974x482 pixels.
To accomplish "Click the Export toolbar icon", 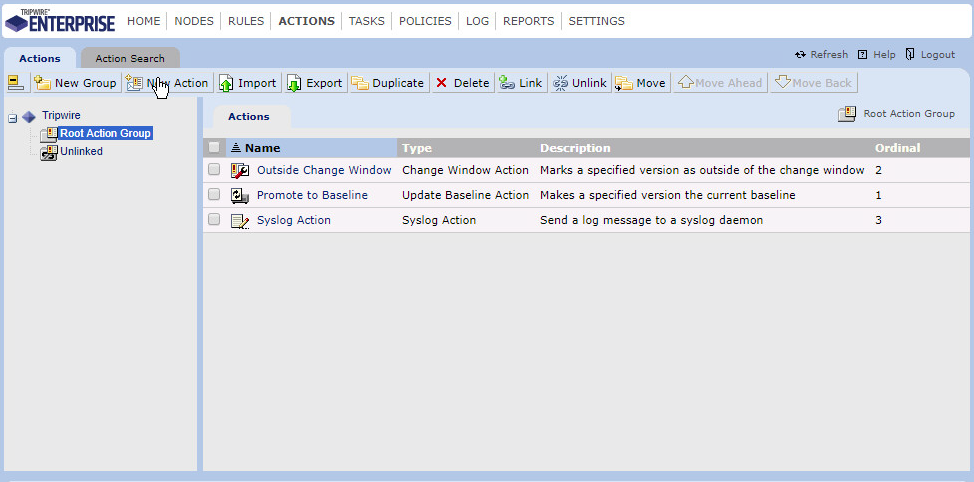I will pos(294,83).
